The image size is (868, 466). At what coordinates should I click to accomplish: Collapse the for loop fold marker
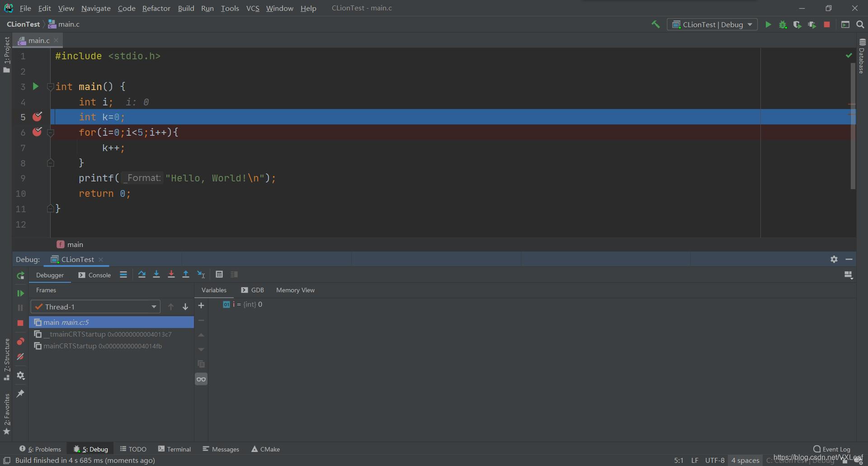point(51,133)
